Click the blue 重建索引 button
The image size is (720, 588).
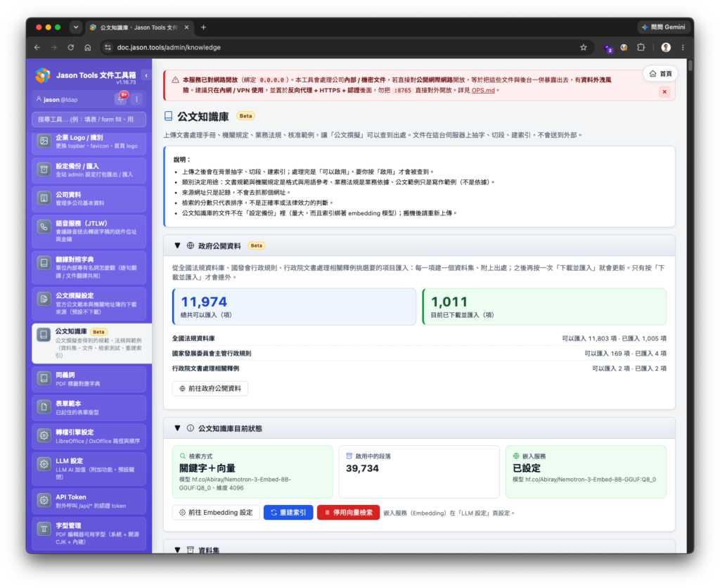pos(288,512)
